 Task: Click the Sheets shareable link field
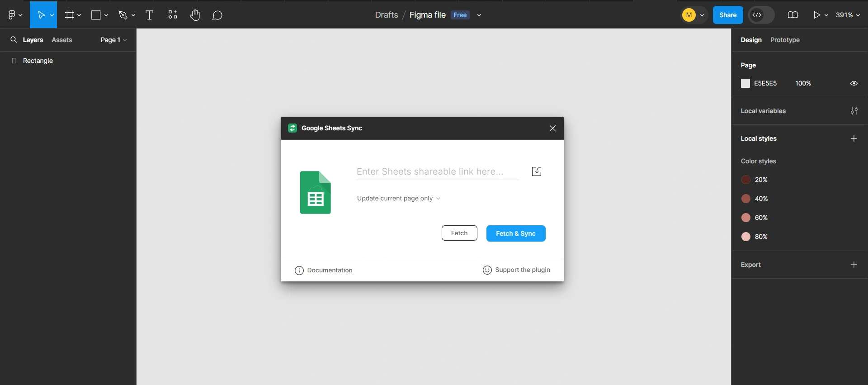pos(437,171)
